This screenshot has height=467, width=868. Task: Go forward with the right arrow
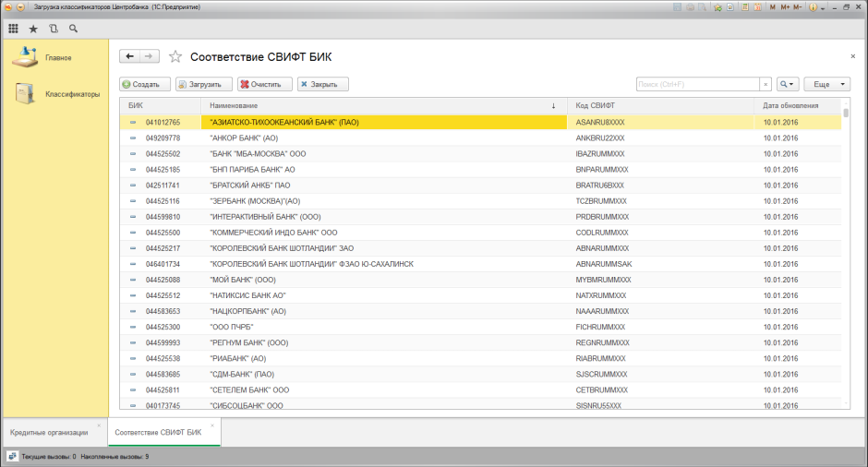pyautogui.click(x=149, y=56)
